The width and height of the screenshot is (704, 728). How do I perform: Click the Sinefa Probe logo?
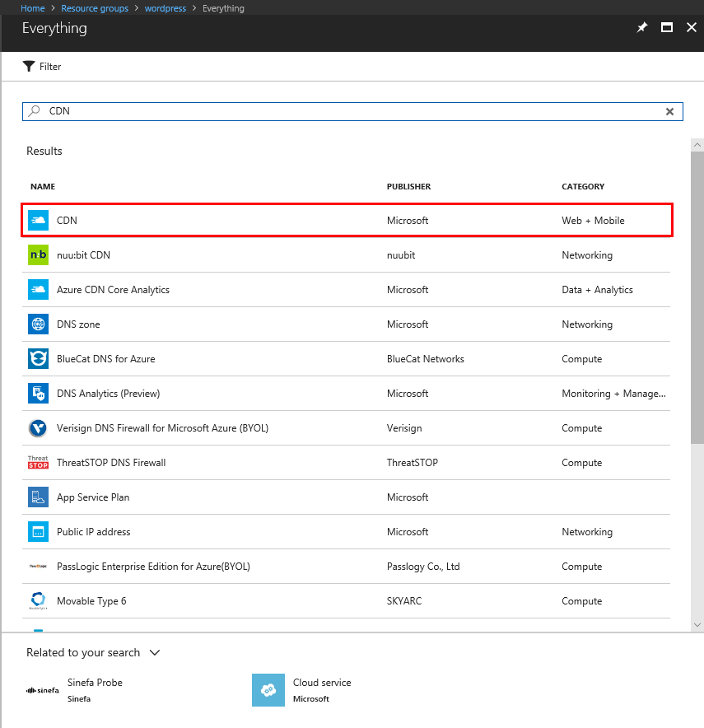(43, 690)
